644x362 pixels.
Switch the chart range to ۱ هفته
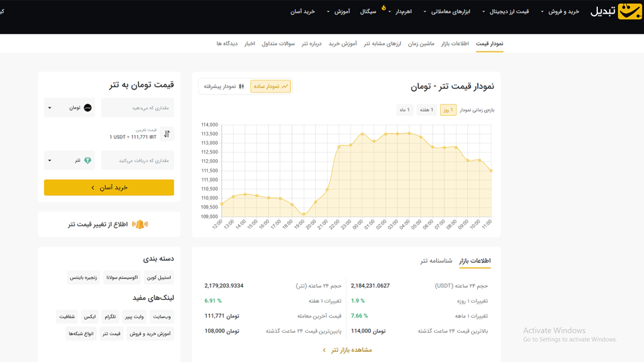click(x=427, y=110)
